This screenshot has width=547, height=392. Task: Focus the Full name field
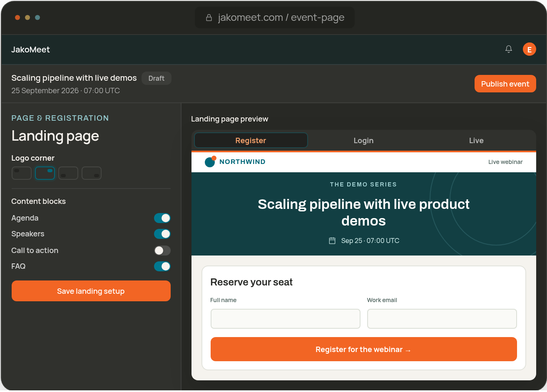click(x=286, y=319)
